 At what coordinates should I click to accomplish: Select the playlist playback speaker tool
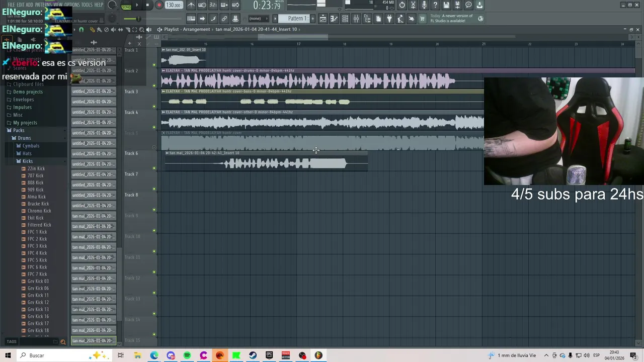point(148,30)
